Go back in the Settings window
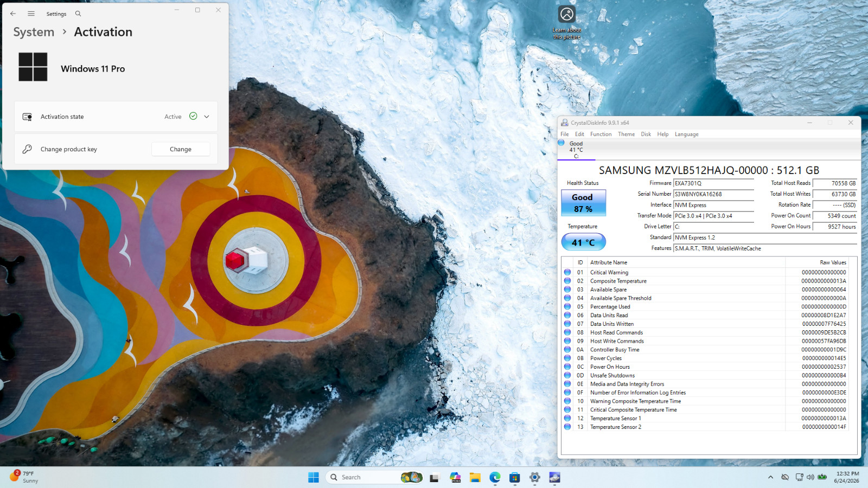The height and width of the screenshot is (488, 868). coord(13,14)
